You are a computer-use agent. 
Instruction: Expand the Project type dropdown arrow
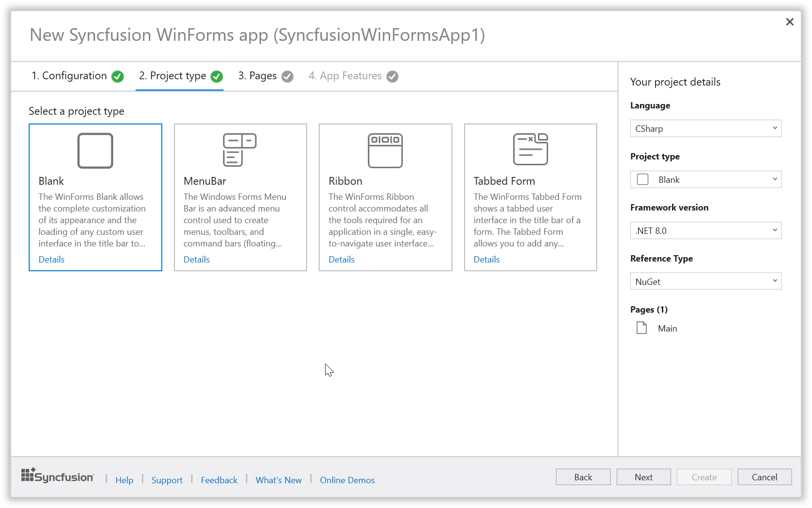[775, 179]
